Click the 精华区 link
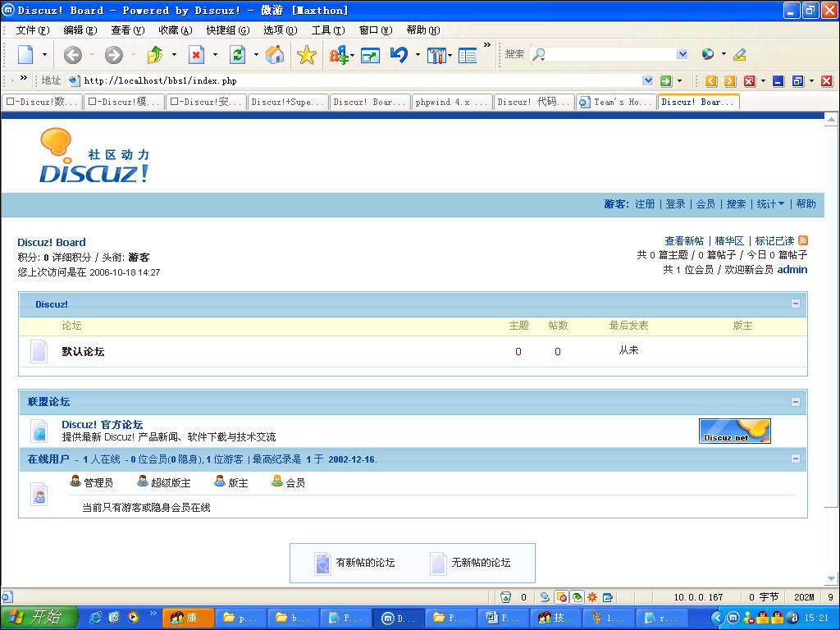The image size is (840, 630). [729, 241]
